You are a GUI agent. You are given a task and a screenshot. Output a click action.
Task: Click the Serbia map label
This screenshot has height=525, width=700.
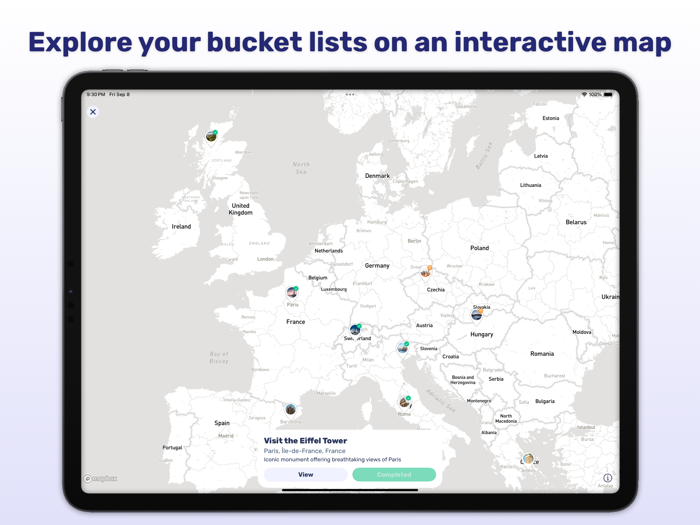click(496, 379)
